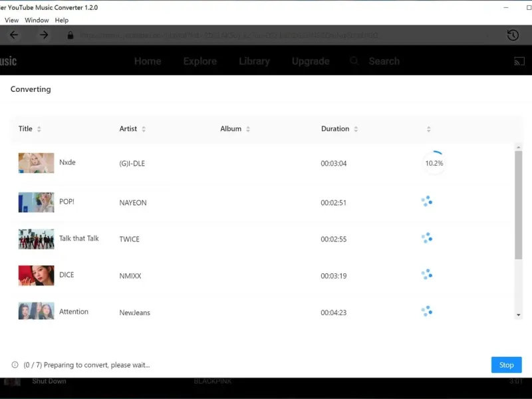
Task: Click the artist name "NewJeans"
Action: pos(134,313)
